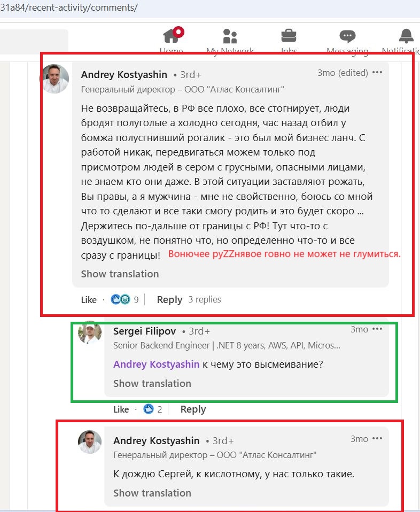Open the Messaging chat bubble icon
Viewport: 420px width, 512px height.
point(347,36)
